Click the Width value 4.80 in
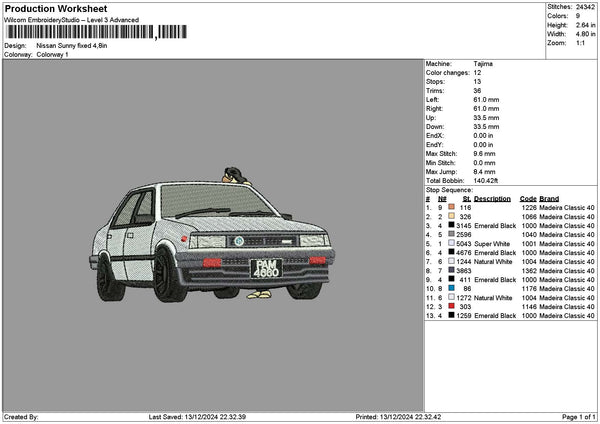The height and width of the screenshot is (424, 600). [x=585, y=34]
